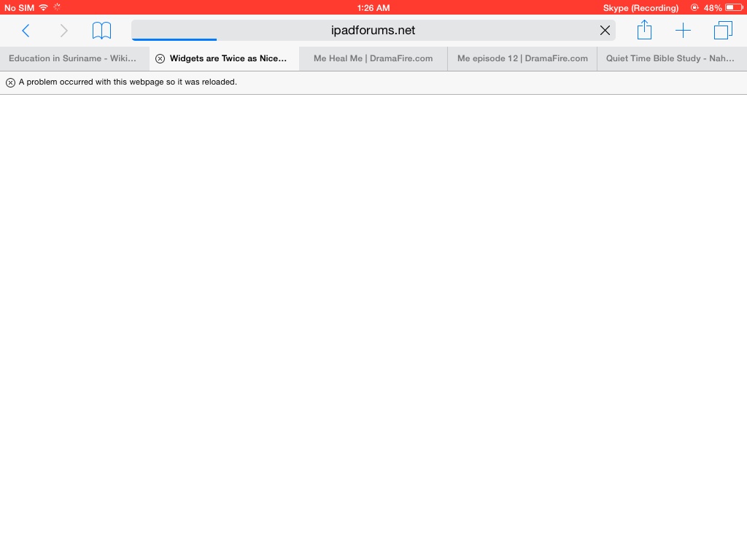Tap the Skype (Recording) status bar label
747x560 pixels.
click(640, 8)
